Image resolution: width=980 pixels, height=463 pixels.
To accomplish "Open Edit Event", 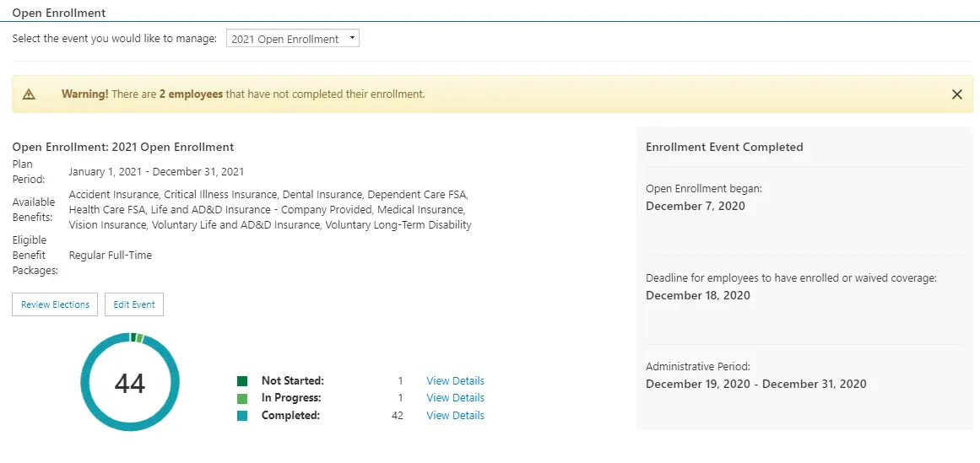I will 133,304.
